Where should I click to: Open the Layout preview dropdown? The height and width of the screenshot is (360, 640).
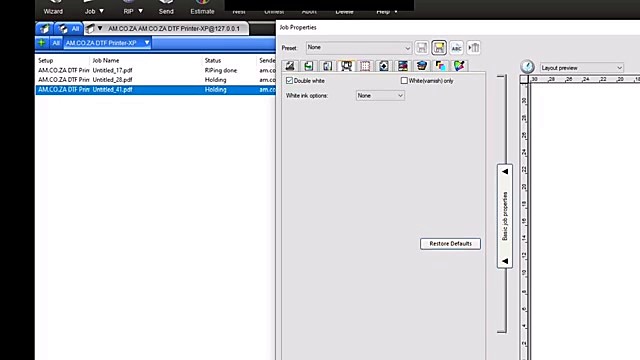tap(582, 68)
